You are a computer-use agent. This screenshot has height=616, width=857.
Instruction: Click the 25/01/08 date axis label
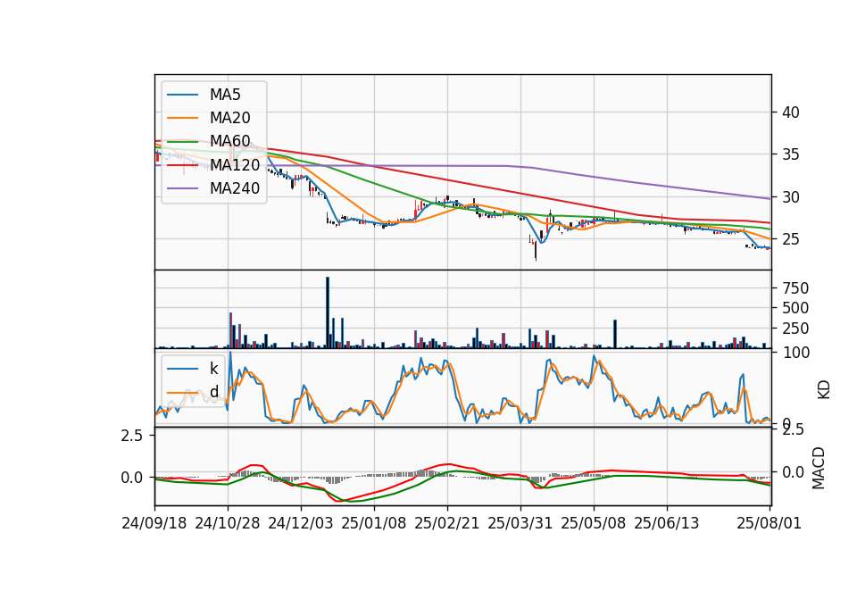pos(374,523)
